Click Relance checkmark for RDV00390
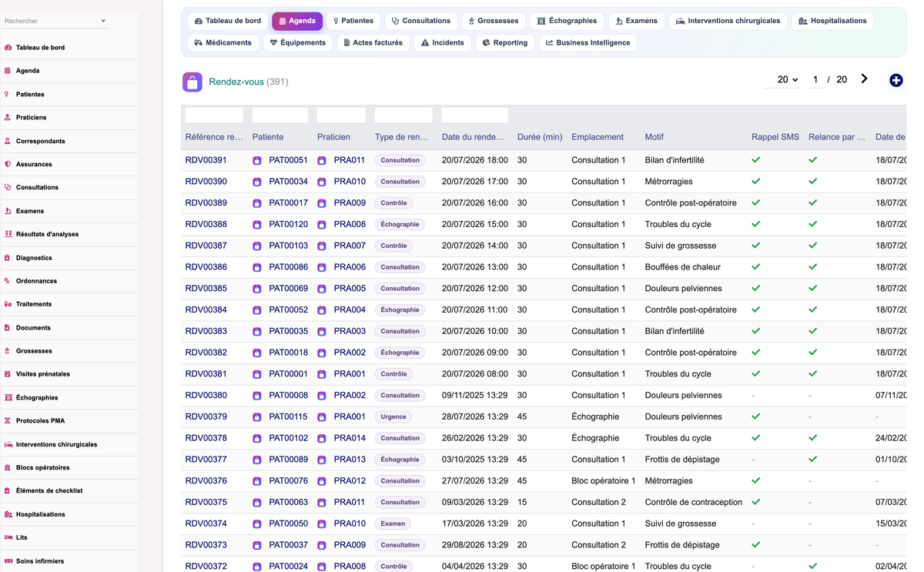 [813, 182]
